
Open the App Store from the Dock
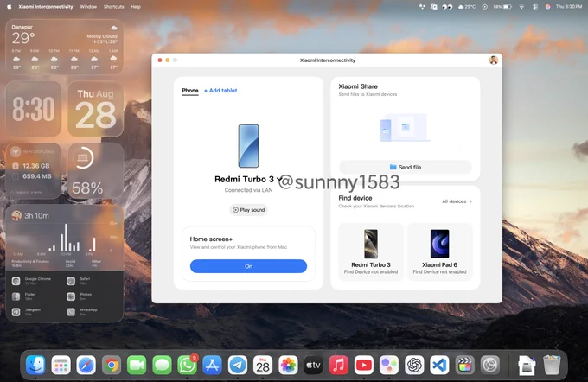[212, 365]
